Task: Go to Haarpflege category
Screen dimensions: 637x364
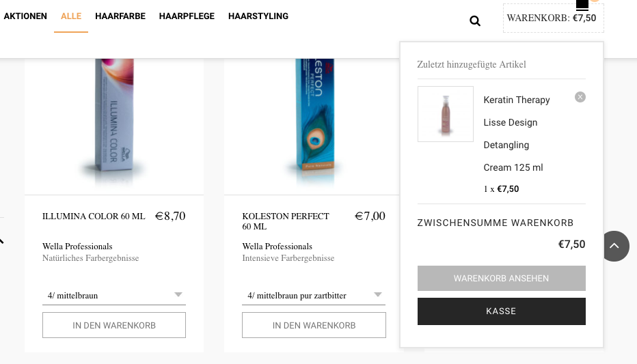Action: 187,16
